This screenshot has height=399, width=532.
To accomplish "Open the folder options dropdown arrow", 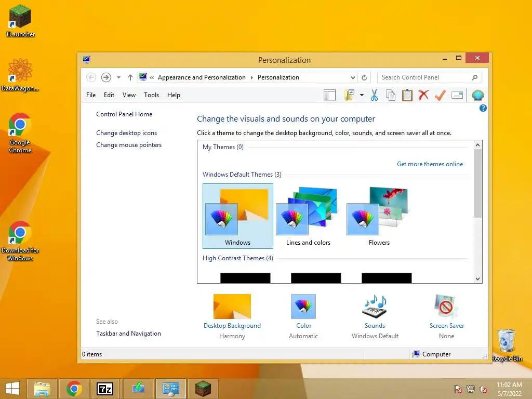I will (362, 96).
